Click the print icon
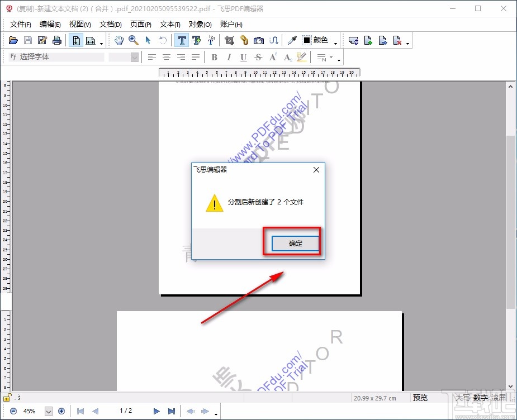 point(57,41)
